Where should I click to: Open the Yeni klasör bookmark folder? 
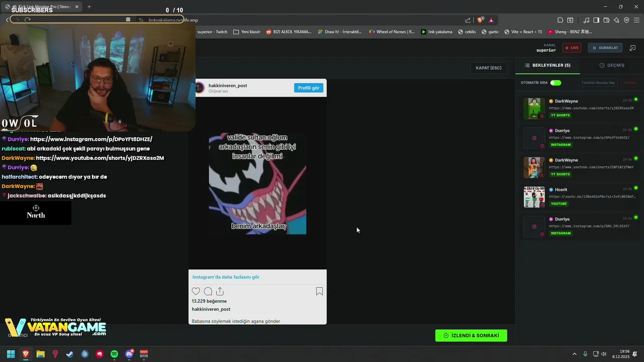coord(247,32)
